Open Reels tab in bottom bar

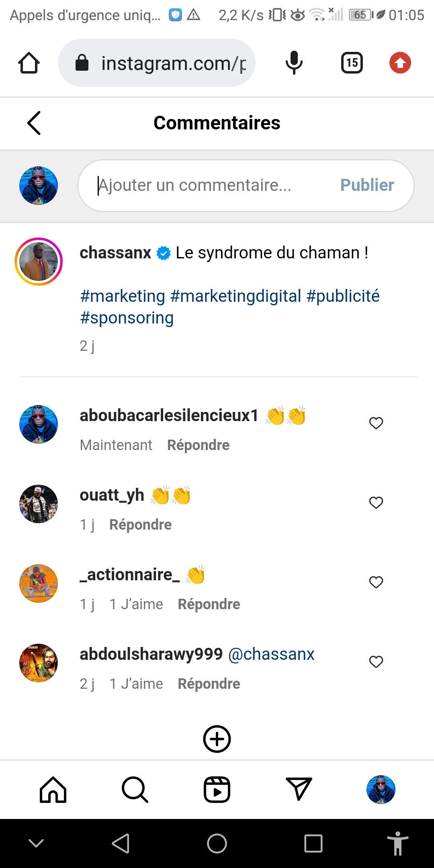click(217, 790)
